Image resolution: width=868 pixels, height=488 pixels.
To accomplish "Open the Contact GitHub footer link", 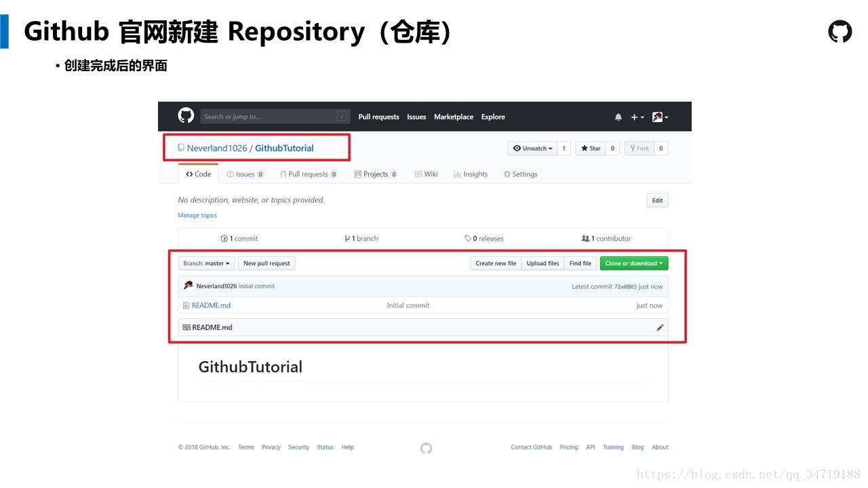I will (x=532, y=447).
